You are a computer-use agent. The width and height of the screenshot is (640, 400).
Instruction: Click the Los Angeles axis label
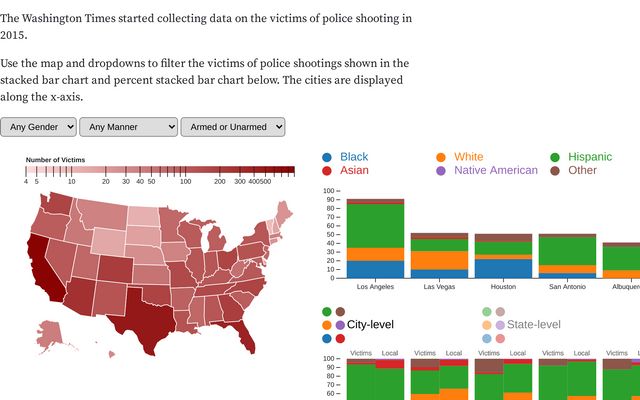tap(375, 287)
